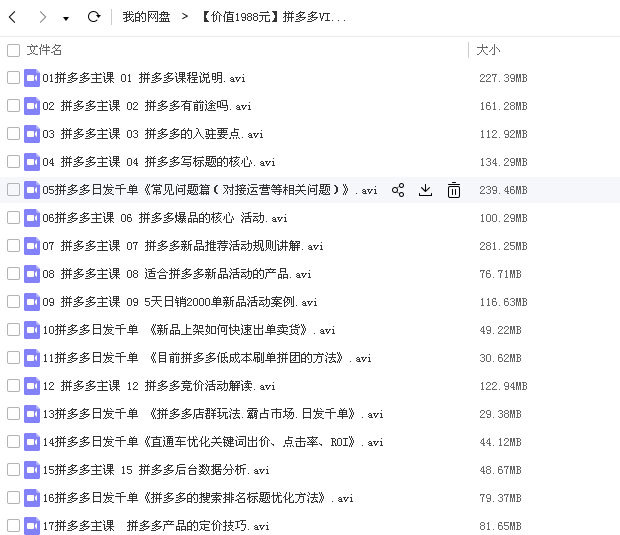620x535 pixels.
Task: Check the box for 01 拼多多课程说明.avi
Action: 13,78
